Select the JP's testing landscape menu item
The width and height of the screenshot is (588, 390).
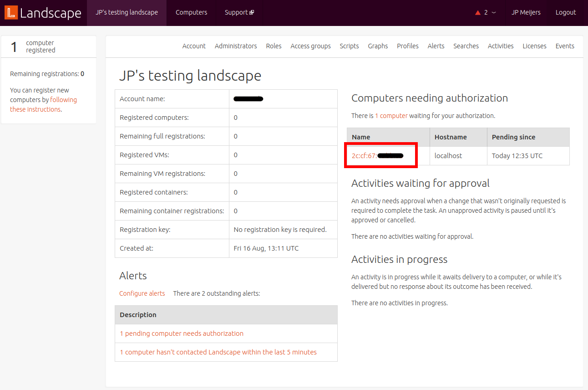pyautogui.click(x=126, y=12)
